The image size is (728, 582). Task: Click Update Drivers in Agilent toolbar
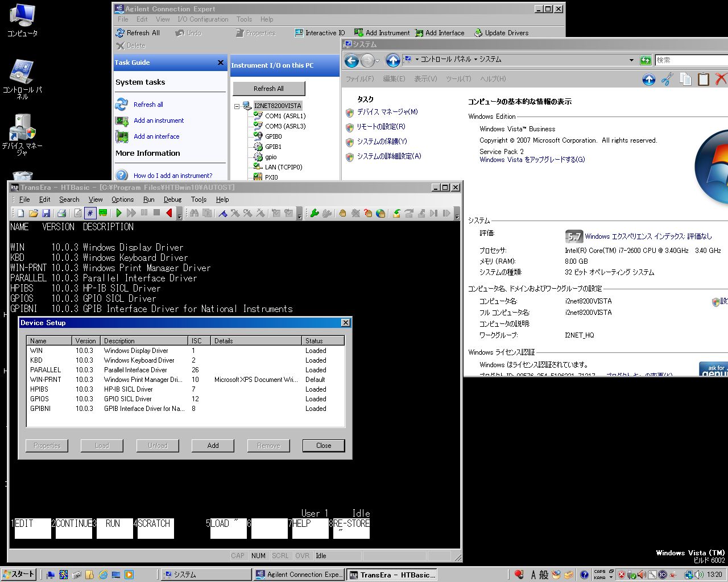tap(501, 33)
